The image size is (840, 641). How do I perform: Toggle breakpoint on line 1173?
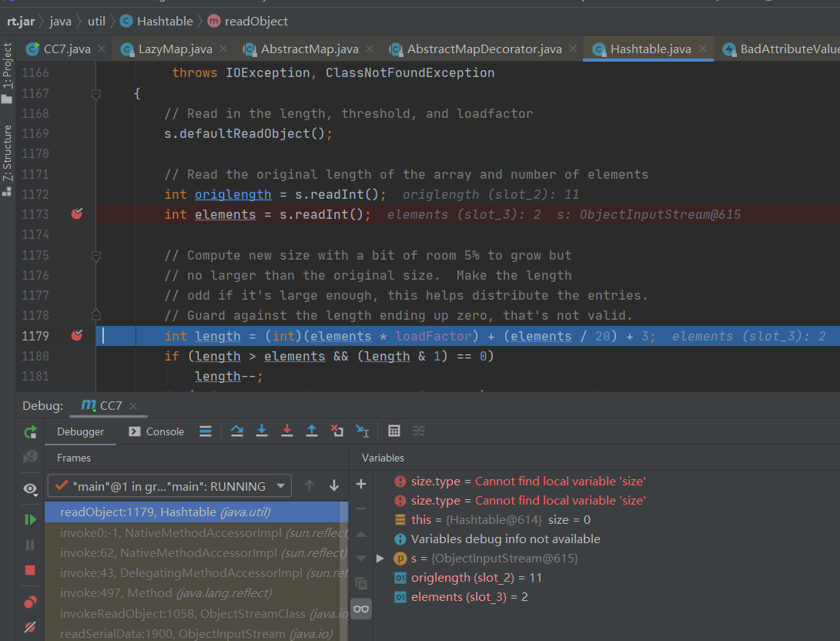77,214
